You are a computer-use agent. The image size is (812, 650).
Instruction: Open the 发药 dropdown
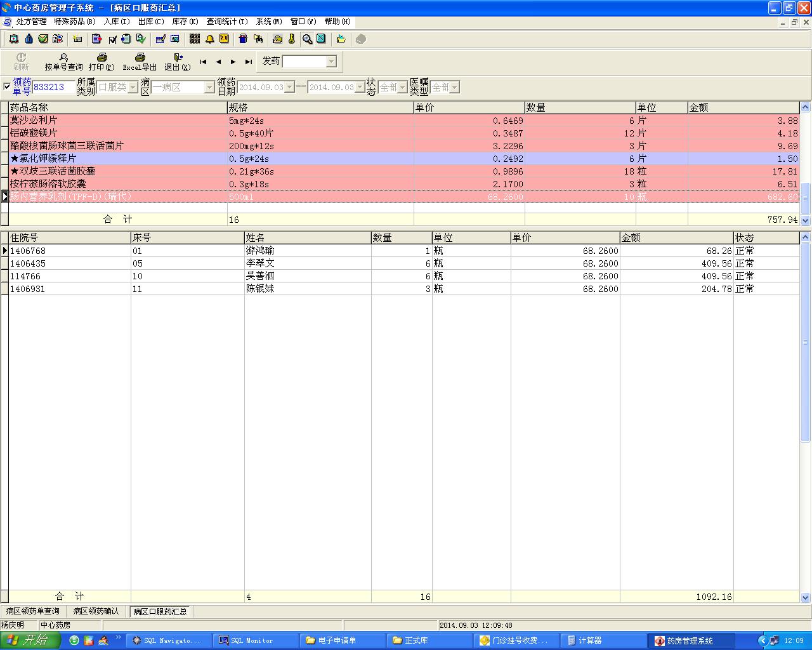pyautogui.click(x=331, y=62)
